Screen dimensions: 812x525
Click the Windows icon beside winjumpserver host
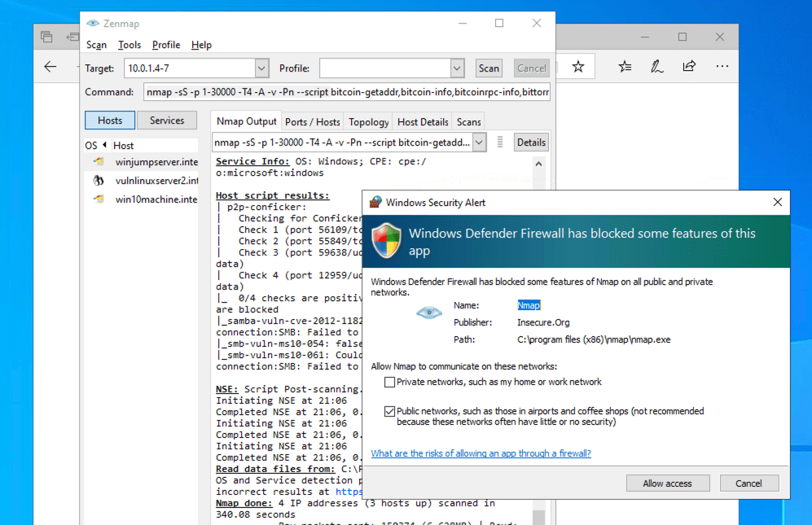pyautogui.click(x=99, y=162)
